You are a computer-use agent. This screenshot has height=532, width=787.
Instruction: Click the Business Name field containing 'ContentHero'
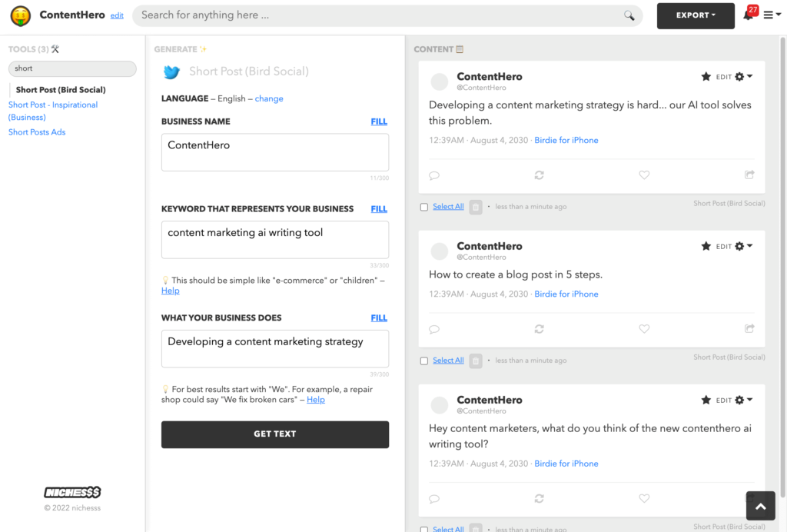(275, 152)
